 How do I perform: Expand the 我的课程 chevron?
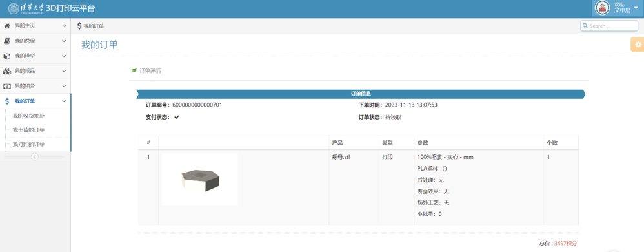tap(64, 41)
